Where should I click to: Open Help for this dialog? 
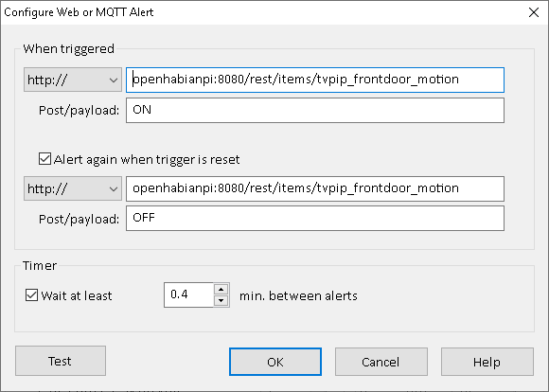click(x=487, y=362)
